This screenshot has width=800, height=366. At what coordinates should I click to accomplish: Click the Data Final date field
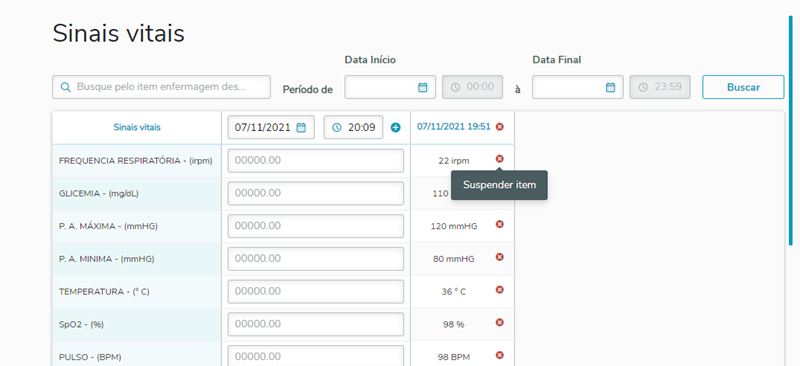pos(578,87)
